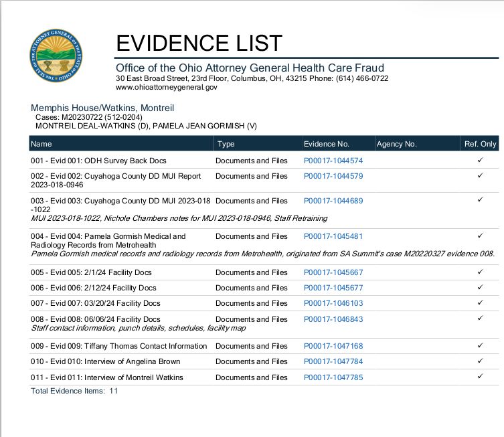Open evidence link P00017-1047785
Image resolution: width=504 pixels, height=437 pixels.
click(333, 377)
